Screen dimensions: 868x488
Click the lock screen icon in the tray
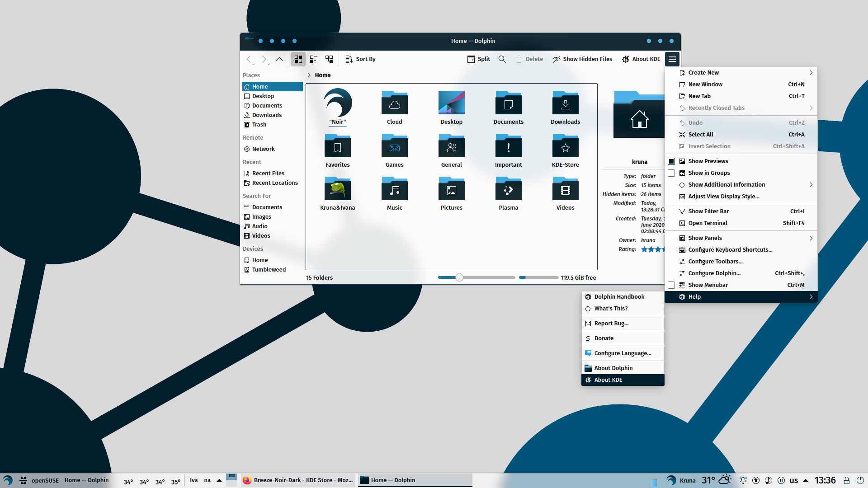(x=847, y=480)
